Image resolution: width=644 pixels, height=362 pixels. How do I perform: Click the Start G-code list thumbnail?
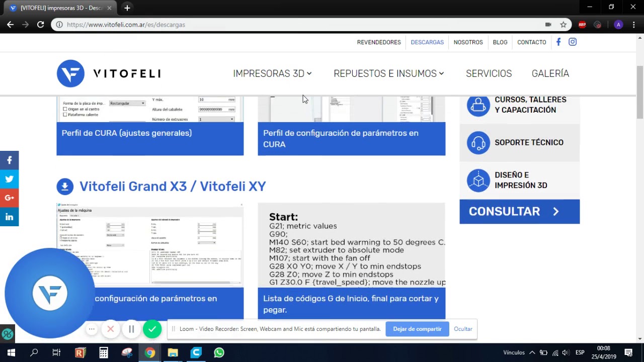point(351,245)
